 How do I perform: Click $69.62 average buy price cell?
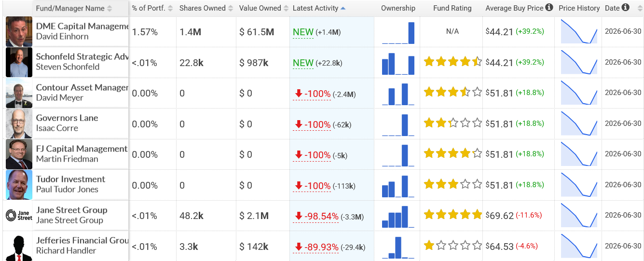514,216
